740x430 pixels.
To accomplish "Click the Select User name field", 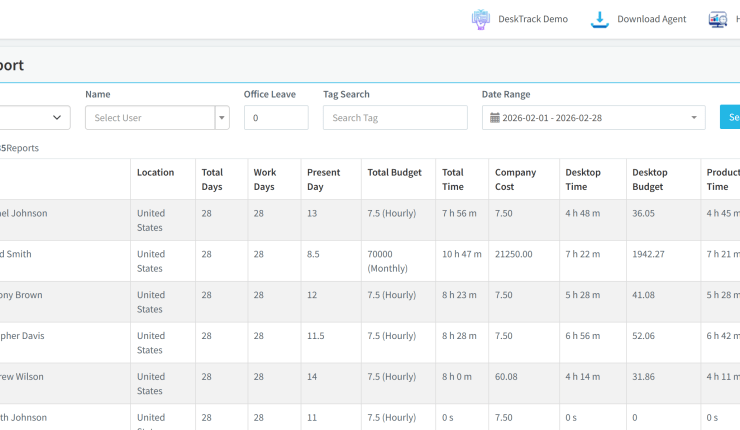I will pos(150,118).
